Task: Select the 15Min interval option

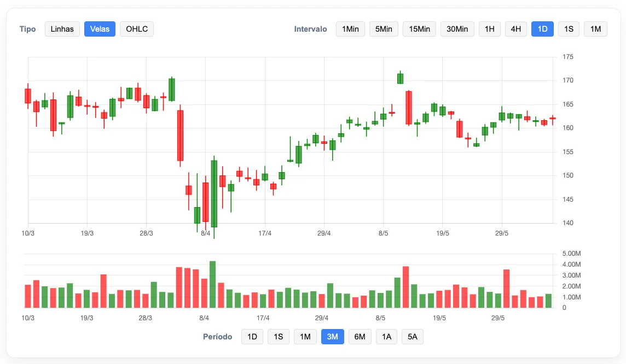Action: pos(419,29)
